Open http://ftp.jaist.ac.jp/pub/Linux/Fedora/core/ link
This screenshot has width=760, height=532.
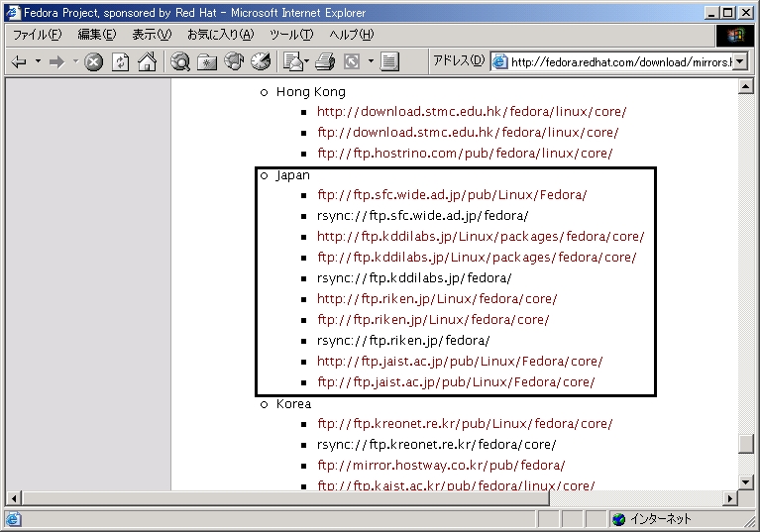coord(460,362)
